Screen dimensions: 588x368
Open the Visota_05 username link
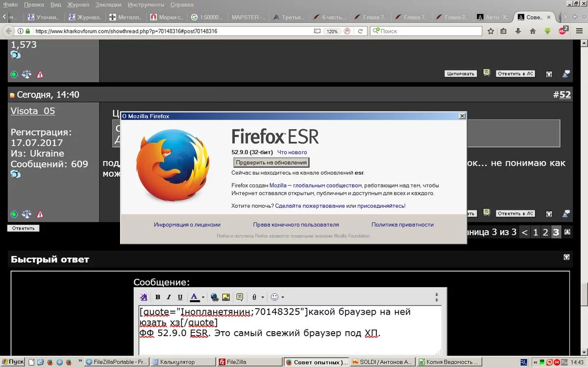[x=33, y=111]
